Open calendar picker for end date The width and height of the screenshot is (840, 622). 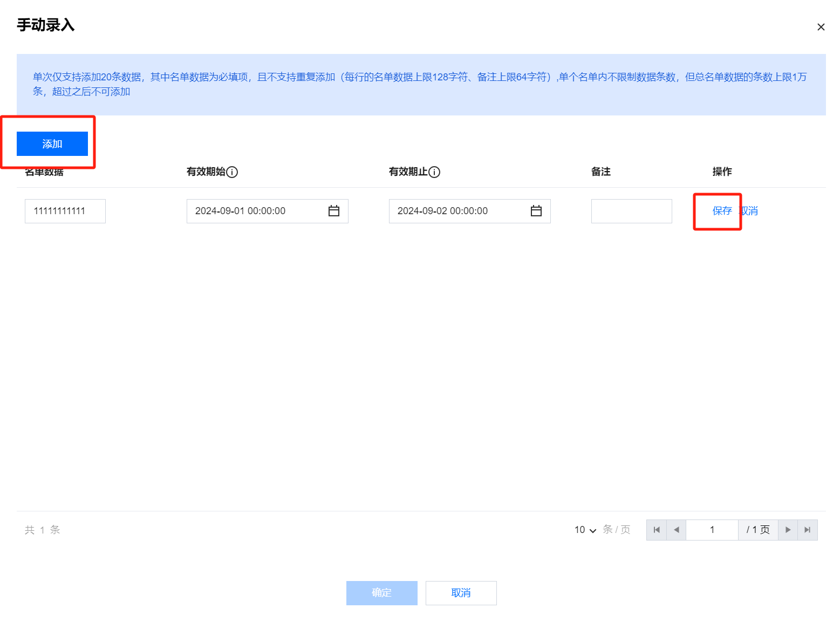coord(536,211)
